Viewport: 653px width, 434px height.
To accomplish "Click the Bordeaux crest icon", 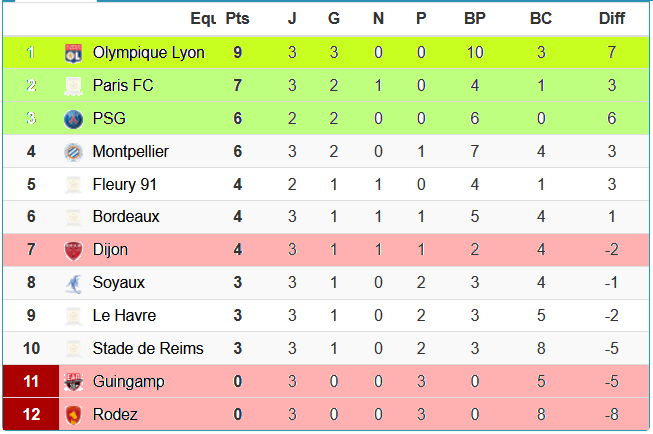I will pos(72,217).
